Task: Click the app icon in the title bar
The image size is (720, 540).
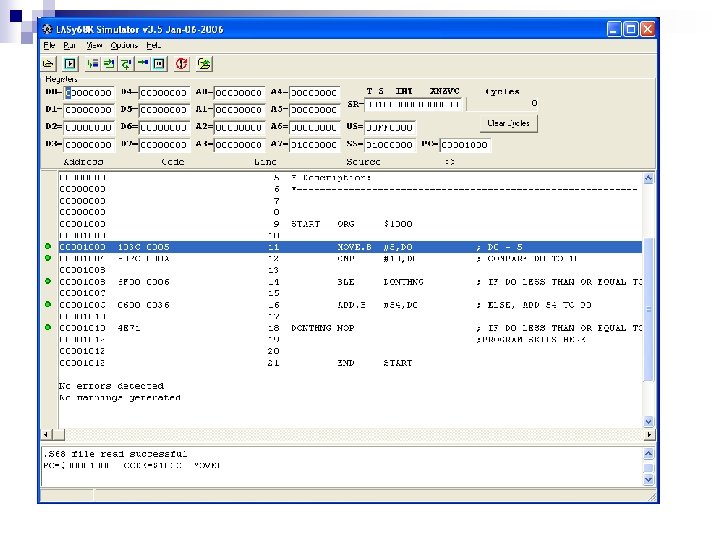Action: click(49, 29)
